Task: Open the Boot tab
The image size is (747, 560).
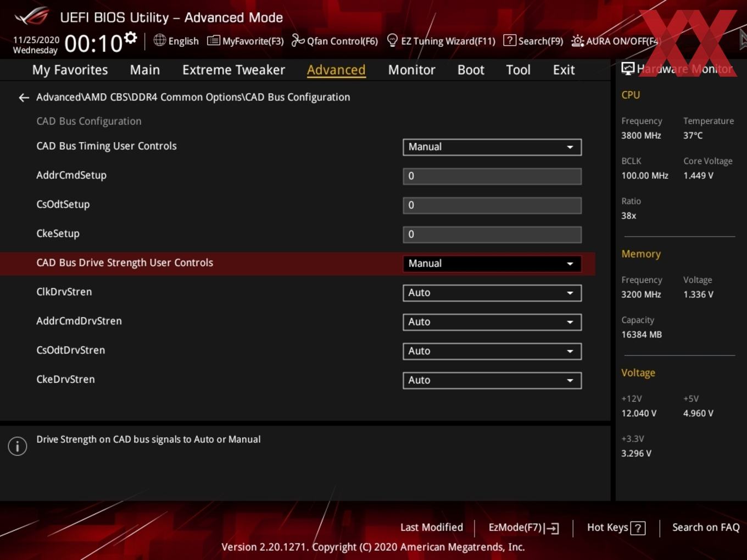Action: (471, 70)
